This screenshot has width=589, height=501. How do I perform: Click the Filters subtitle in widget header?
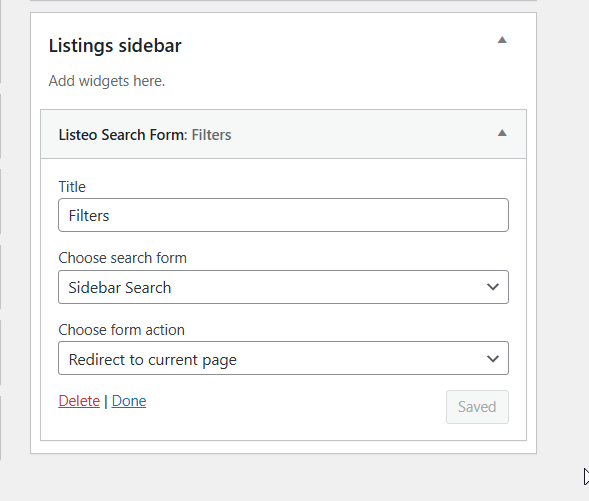tap(211, 135)
